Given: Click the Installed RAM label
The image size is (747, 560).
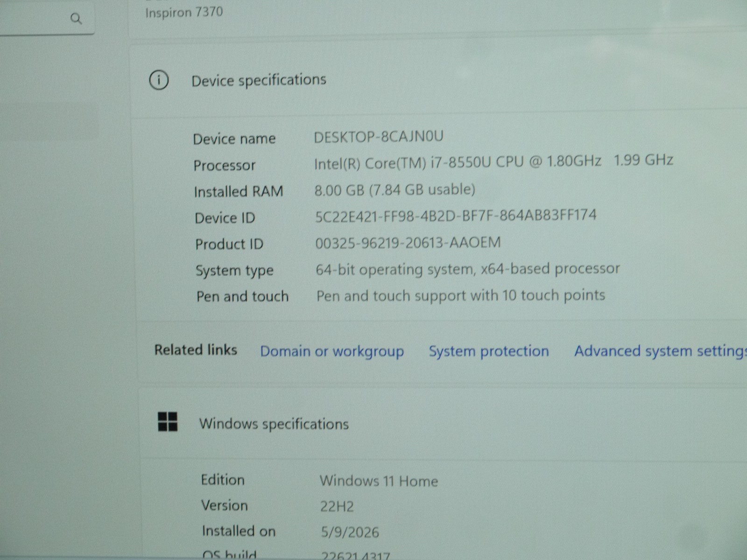Looking at the screenshot, I should [239, 191].
